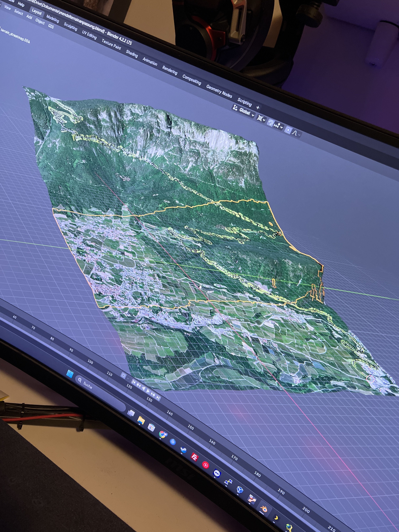
Task: Open the View menu in viewport header
Action: point(8,8)
